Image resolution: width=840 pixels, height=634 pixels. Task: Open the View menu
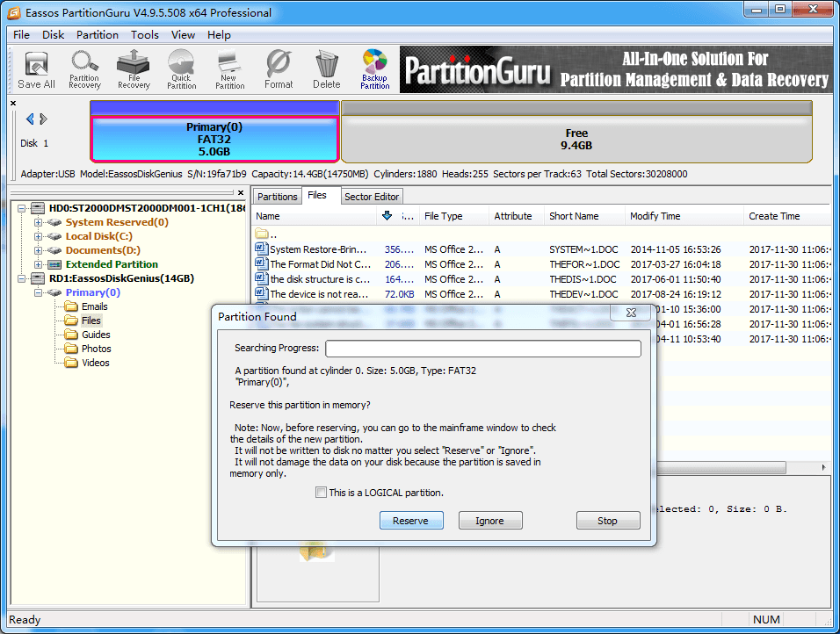tap(183, 35)
